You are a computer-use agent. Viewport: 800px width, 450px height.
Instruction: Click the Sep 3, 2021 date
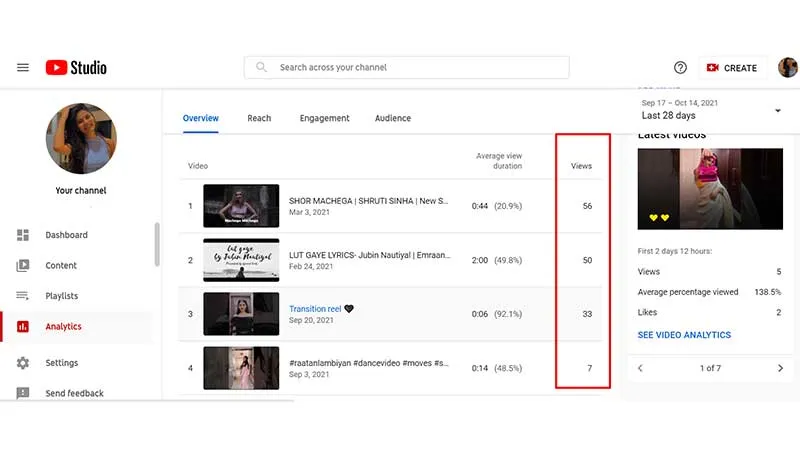point(309,374)
